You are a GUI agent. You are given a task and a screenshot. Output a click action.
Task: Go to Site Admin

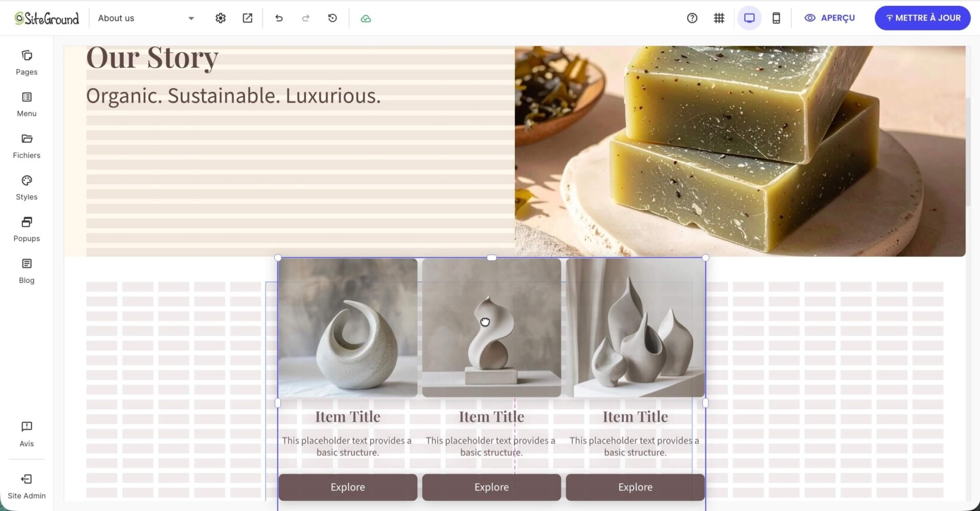click(27, 487)
